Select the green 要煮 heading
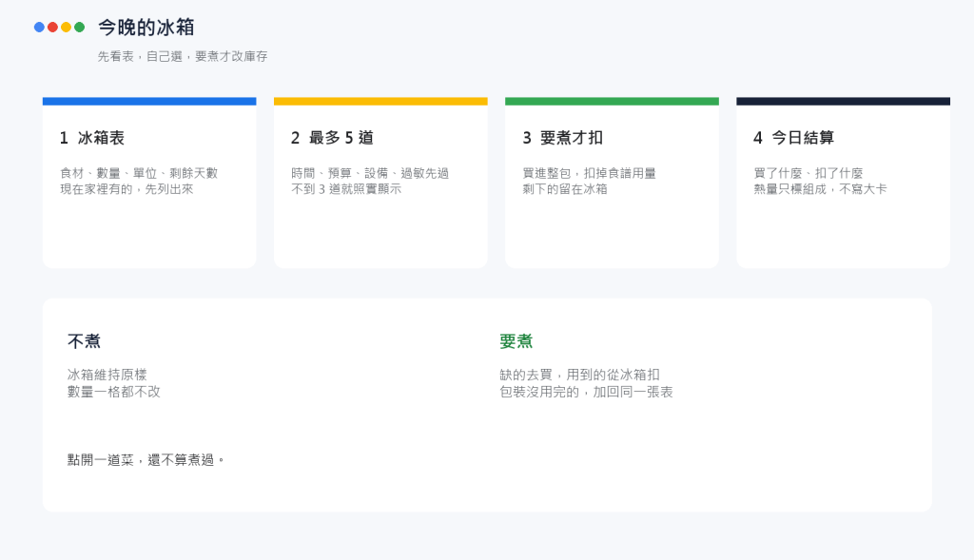Viewport: 974px width, 560px height. pyautogui.click(x=516, y=341)
